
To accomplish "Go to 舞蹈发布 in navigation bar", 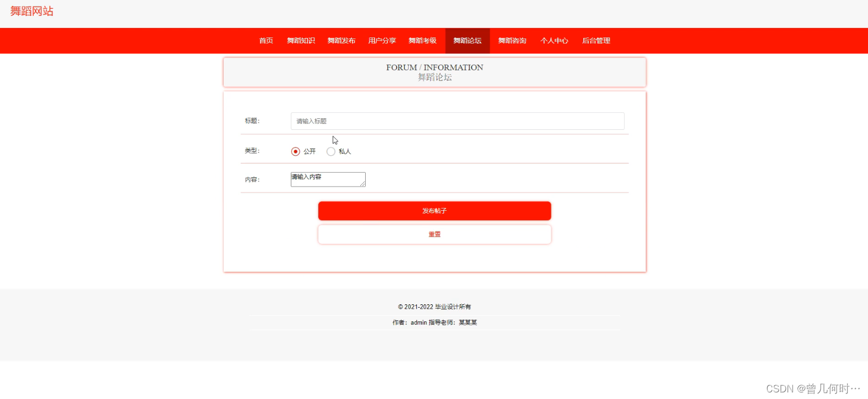I will [x=341, y=41].
